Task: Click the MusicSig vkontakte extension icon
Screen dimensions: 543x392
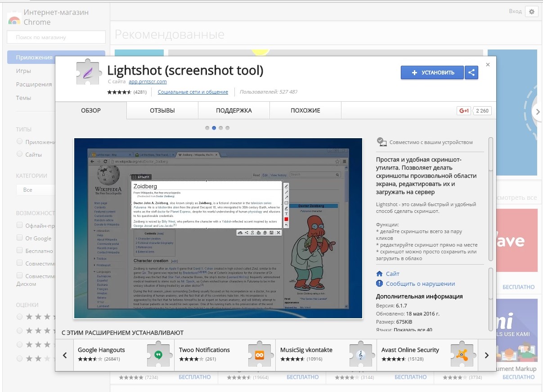Action: [x=361, y=355]
